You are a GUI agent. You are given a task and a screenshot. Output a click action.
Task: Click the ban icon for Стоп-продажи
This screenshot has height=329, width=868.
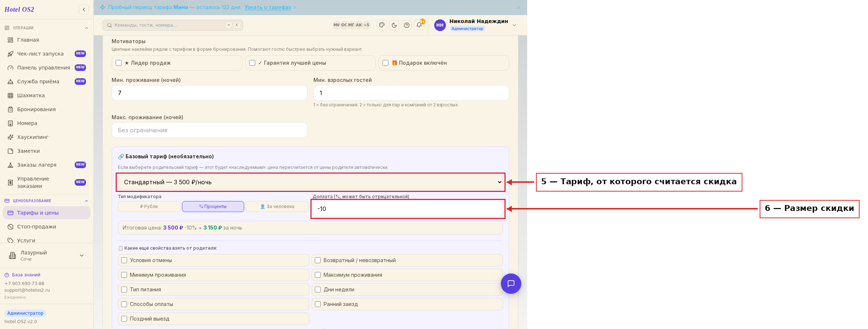coord(10,227)
